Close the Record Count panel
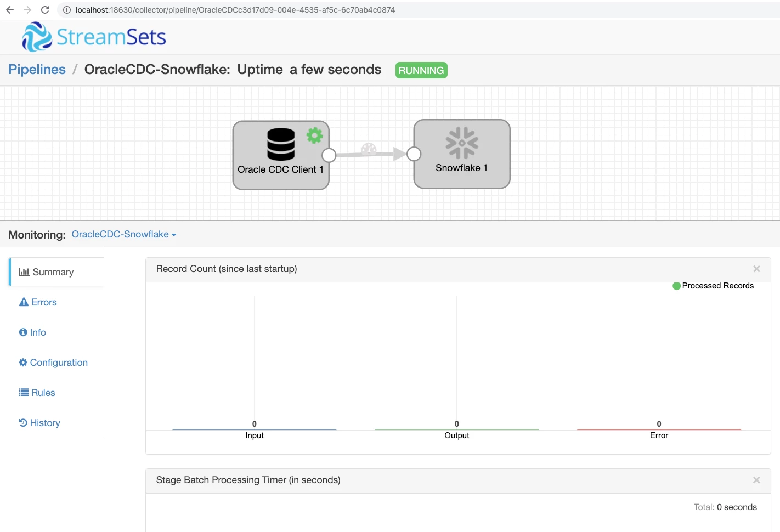Screen dimensions: 780x532 tap(756, 269)
